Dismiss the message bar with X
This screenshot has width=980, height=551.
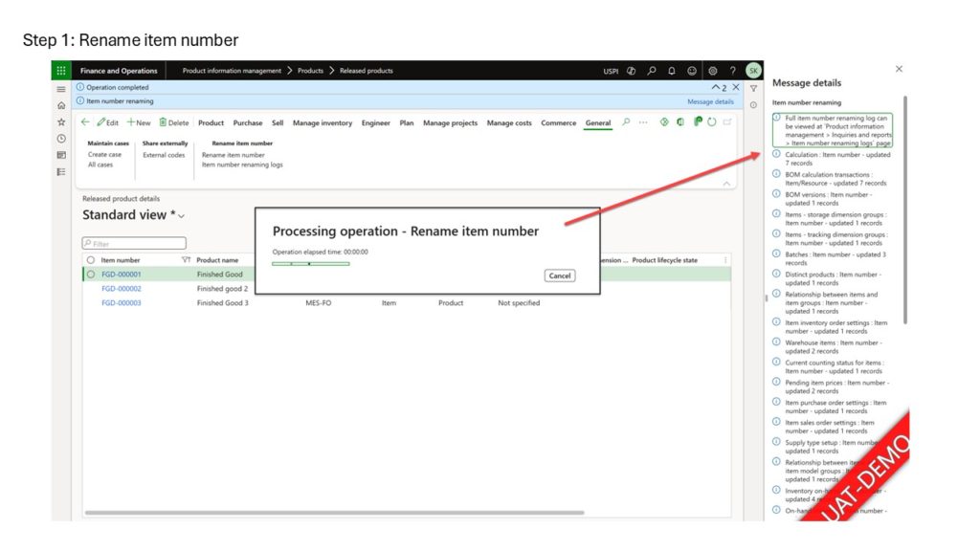coord(736,87)
